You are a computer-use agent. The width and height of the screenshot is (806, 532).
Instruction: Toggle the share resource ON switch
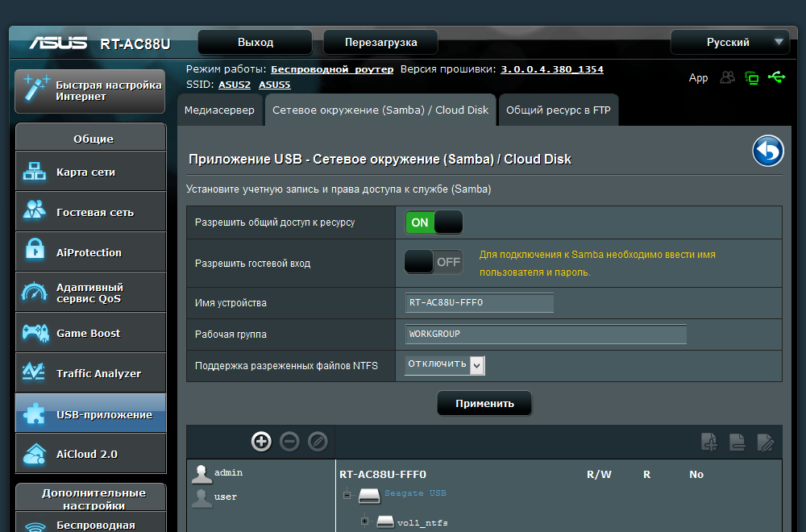[434, 222]
